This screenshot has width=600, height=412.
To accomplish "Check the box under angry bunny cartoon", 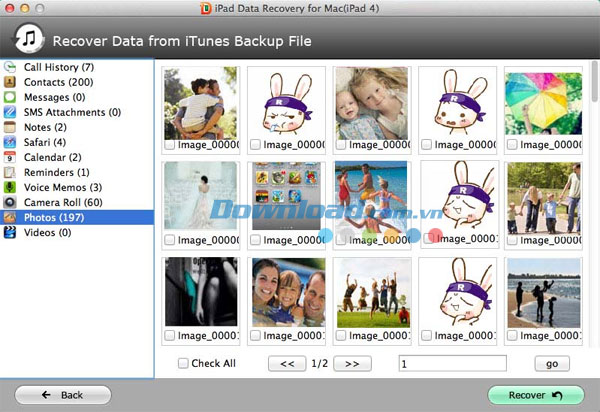I will point(255,145).
